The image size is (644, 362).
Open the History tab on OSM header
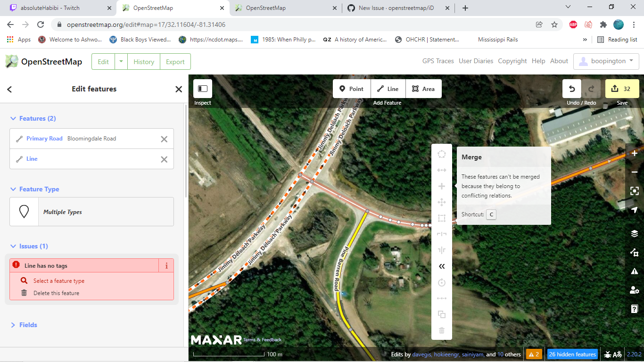144,62
